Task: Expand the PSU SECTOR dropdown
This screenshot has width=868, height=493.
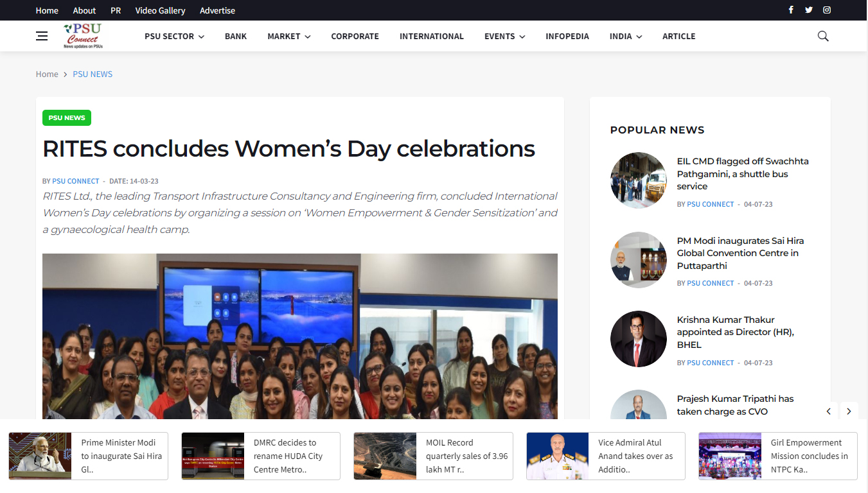Action: 174,37
